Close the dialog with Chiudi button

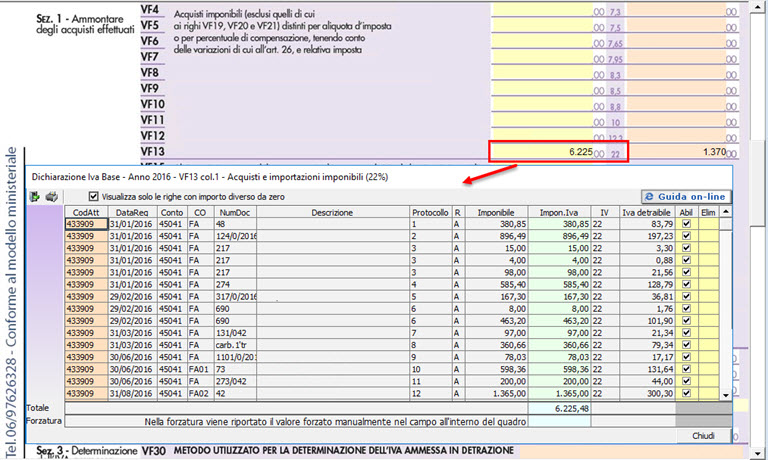[x=703, y=436]
